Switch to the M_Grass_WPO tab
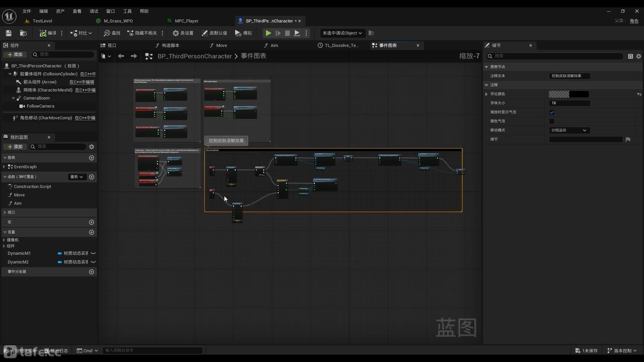The width and height of the screenshot is (644, 362). 118,21
